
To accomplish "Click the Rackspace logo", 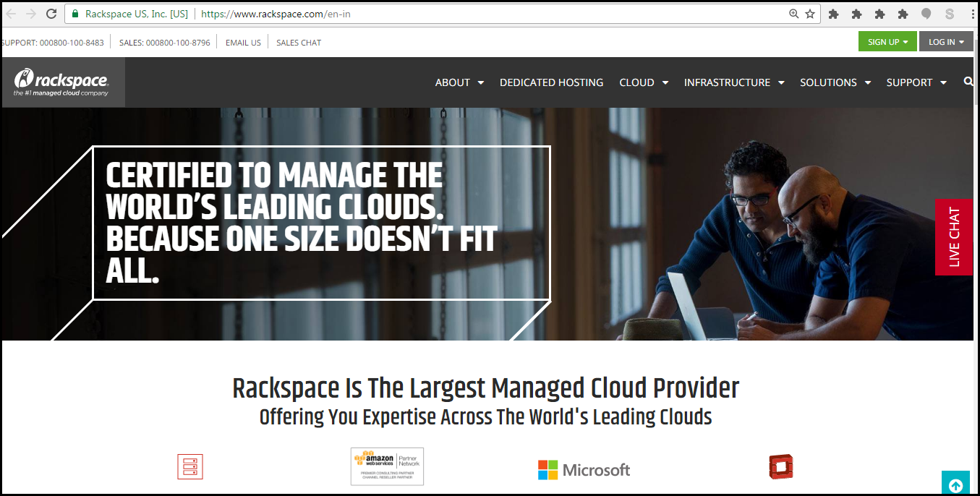I will click(x=61, y=80).
